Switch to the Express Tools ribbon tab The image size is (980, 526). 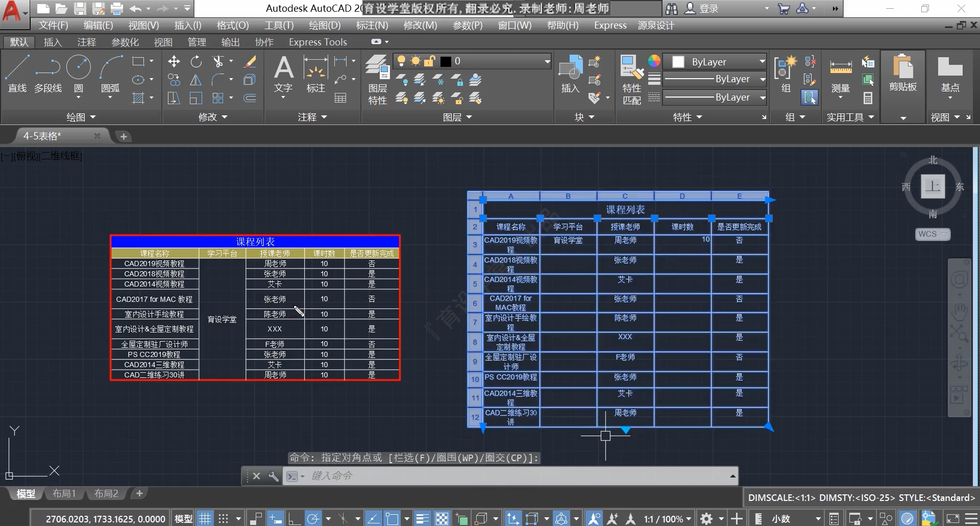(317, 42)
